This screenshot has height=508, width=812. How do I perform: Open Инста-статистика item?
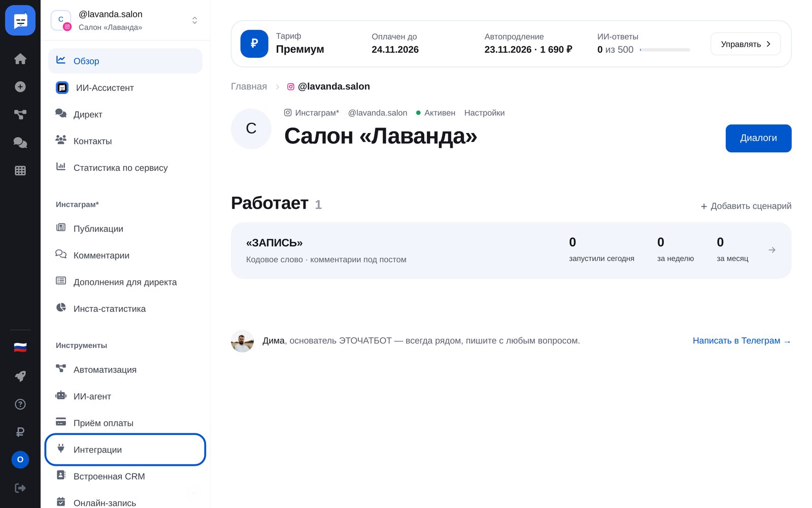click(x=125, y=309)
